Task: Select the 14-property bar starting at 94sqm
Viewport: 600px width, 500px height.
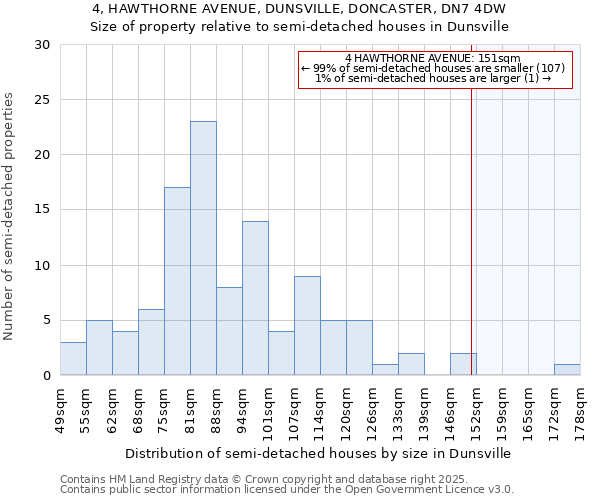Action: click(255, 298)
